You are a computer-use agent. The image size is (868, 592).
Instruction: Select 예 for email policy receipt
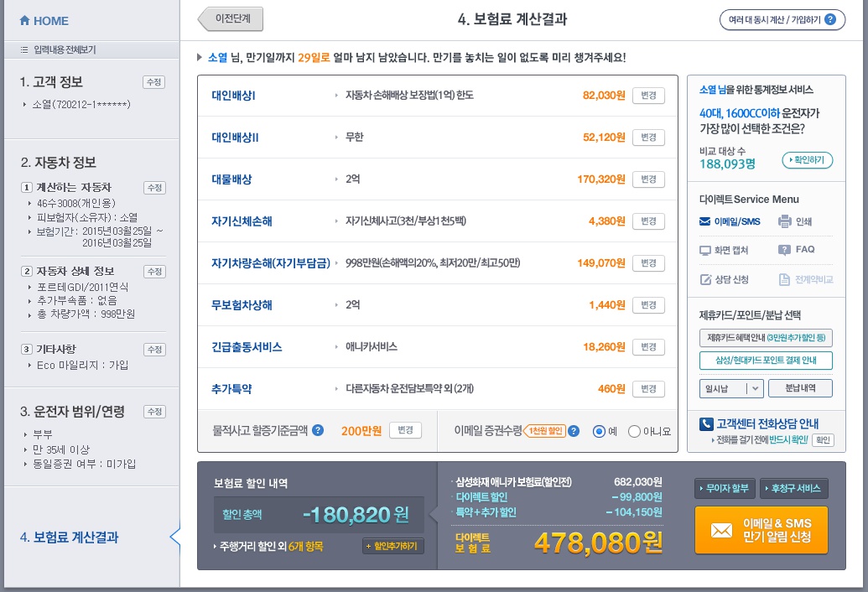point(599,432)
